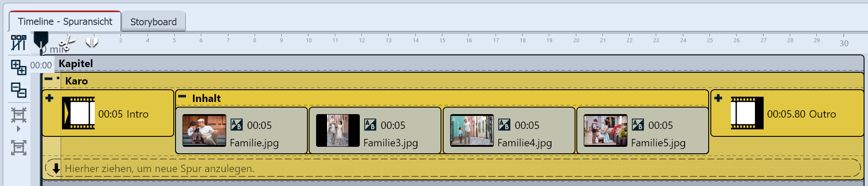Expand the Intro chapter block

[49, 98]
